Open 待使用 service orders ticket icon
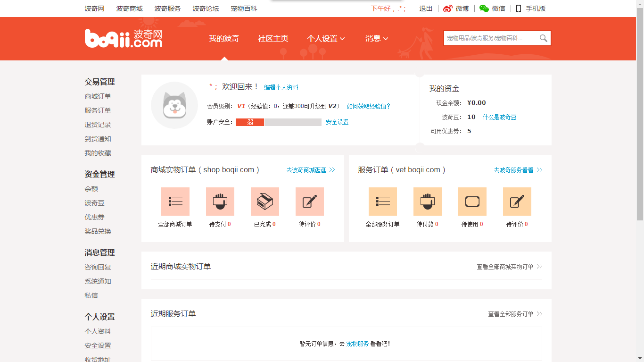The height and width of the screenshot is (362, 644). click(x=472, y=202)
